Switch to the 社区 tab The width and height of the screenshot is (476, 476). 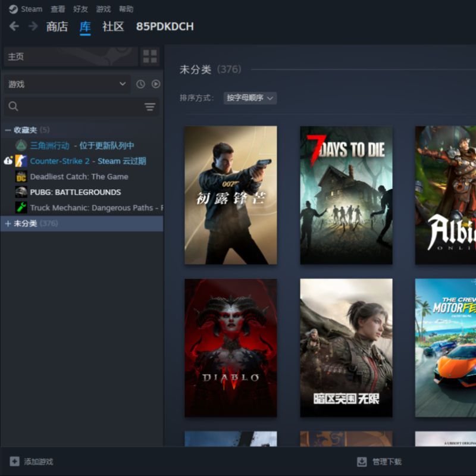pos(113,27)
